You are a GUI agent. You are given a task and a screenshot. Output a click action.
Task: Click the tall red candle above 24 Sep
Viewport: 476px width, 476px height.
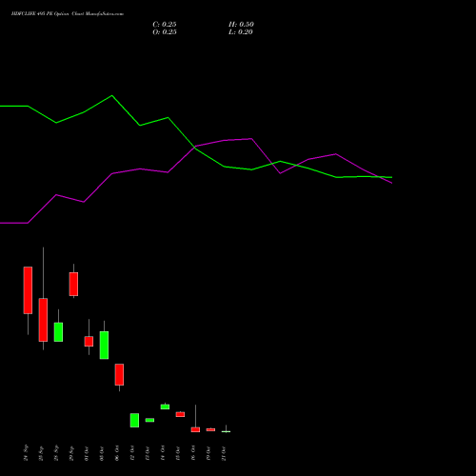[x=28, y=290]
